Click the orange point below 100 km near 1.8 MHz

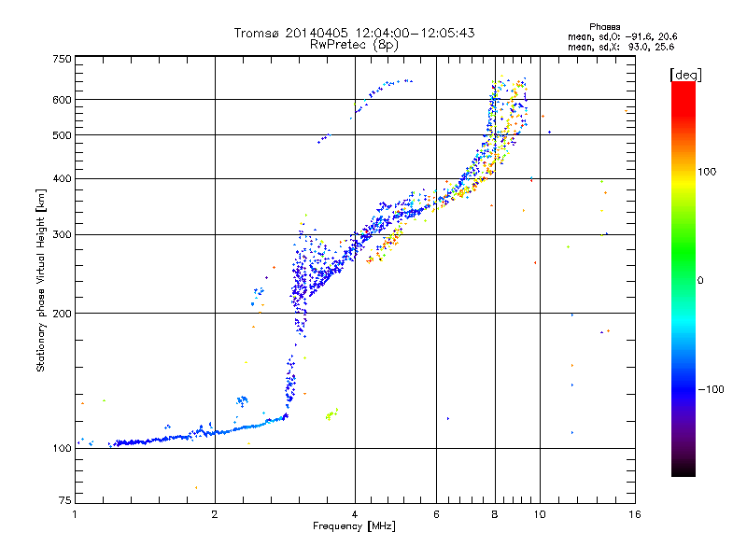(196, 487)
